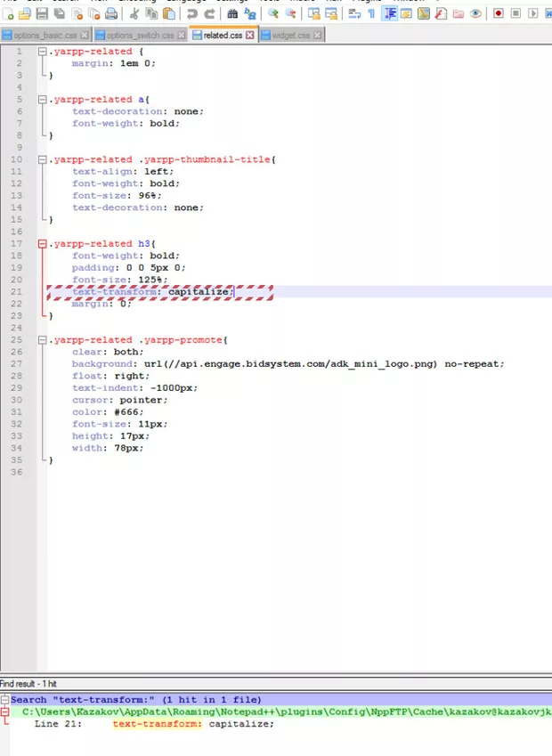Click the 'cursor: pointer;' code line
Image resolution: width=552 pixels, height=756 pixels.
click(x=120, y=400)
